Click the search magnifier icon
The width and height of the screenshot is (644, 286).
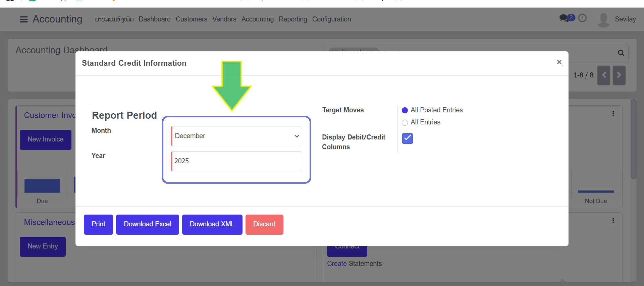621,53
